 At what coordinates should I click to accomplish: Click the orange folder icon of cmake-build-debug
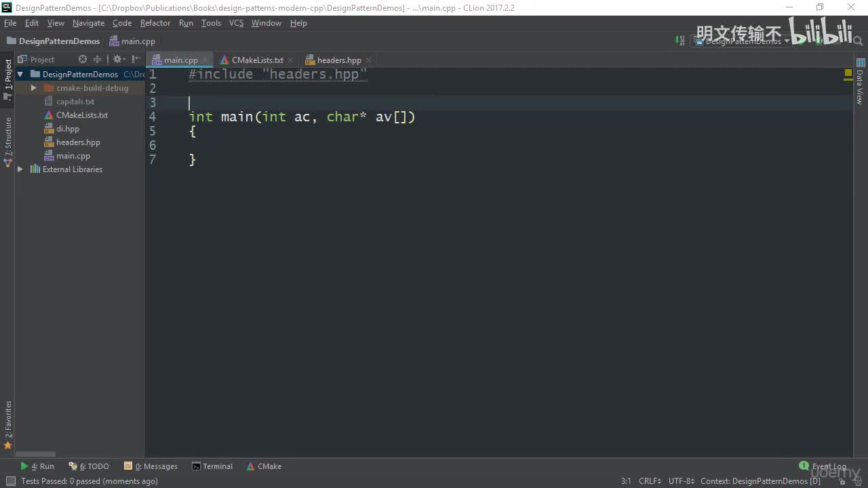coord(49,88)
